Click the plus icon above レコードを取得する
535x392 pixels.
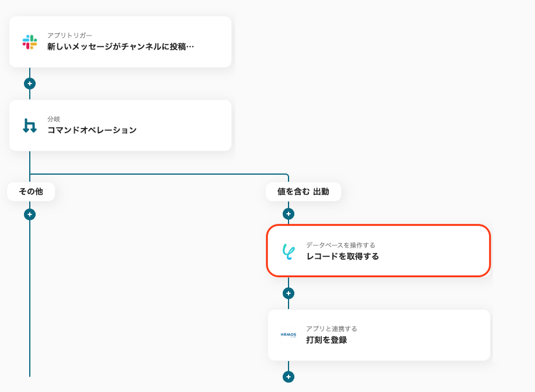point(288,214)
